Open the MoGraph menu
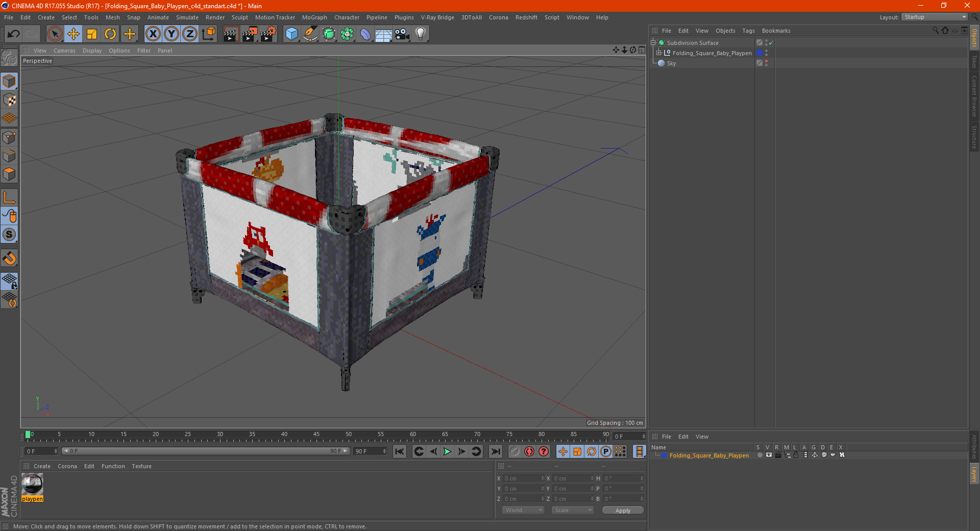This screenshot has height=531, width=980. coord(314,17)
